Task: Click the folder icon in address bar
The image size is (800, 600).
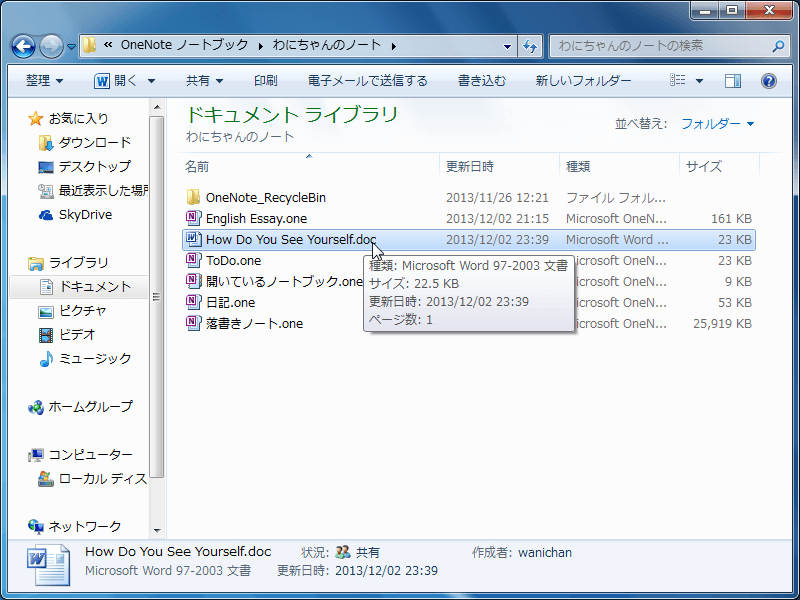Action: (x=89, y=46)
